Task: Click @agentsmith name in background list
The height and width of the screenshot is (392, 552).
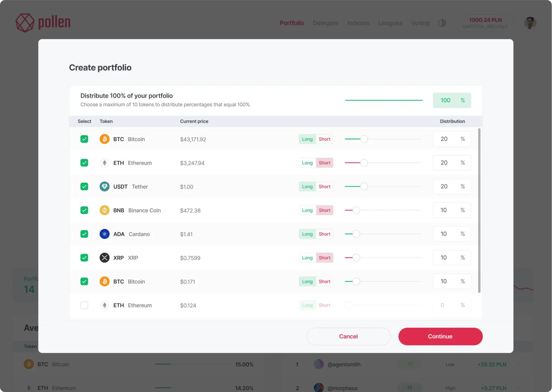Action: [344, 364]
